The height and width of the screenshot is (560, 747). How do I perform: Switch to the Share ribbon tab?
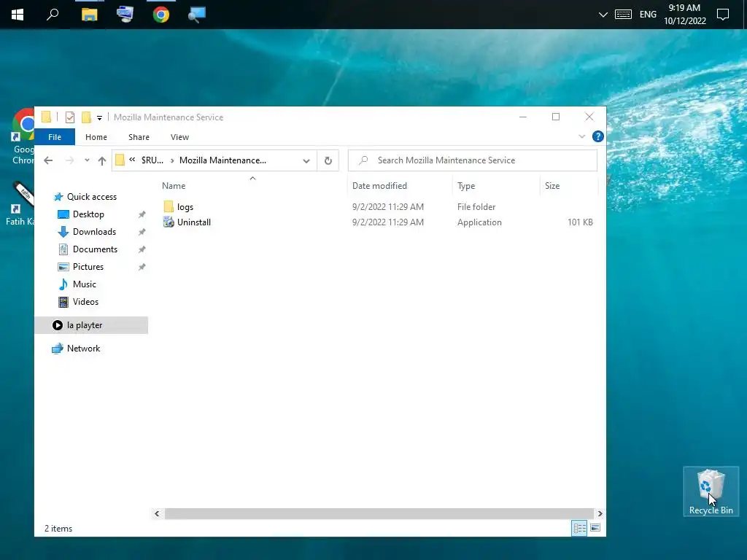pyautogui.click(x=139, y=137)
